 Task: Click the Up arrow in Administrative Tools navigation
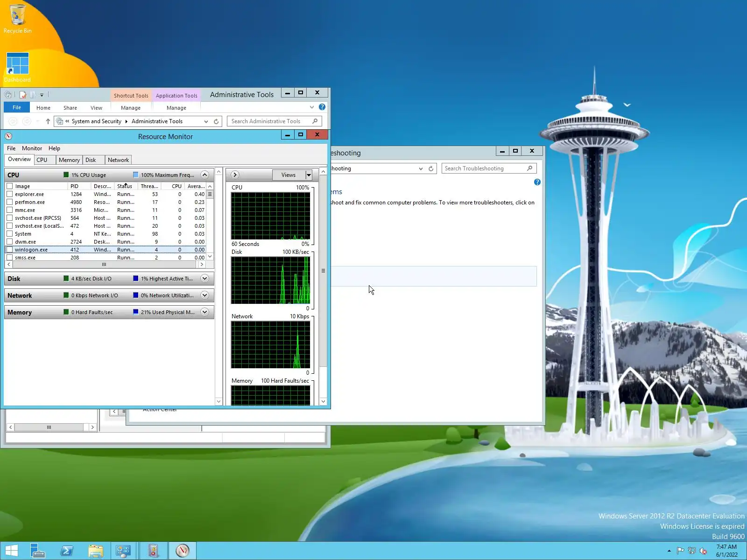point(48,121)
